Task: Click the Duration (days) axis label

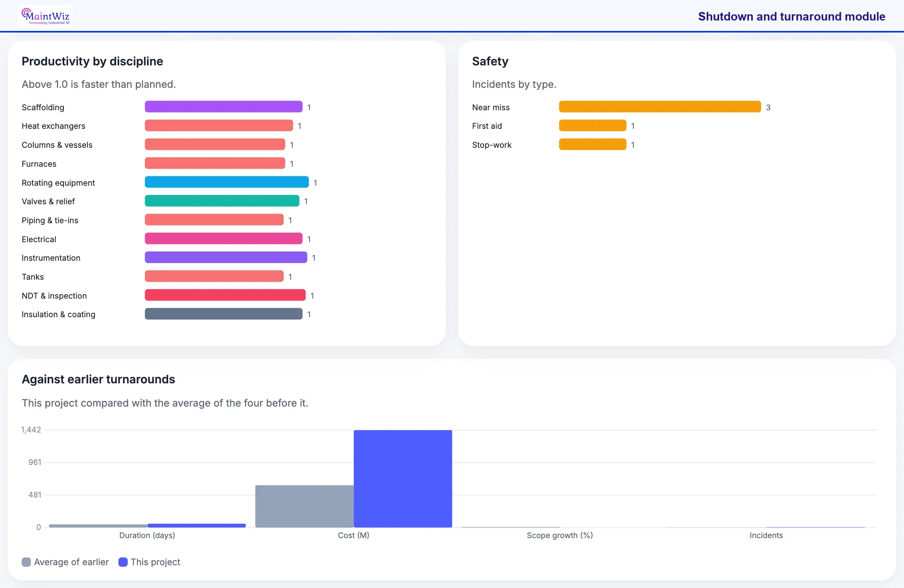Action: 147,535
